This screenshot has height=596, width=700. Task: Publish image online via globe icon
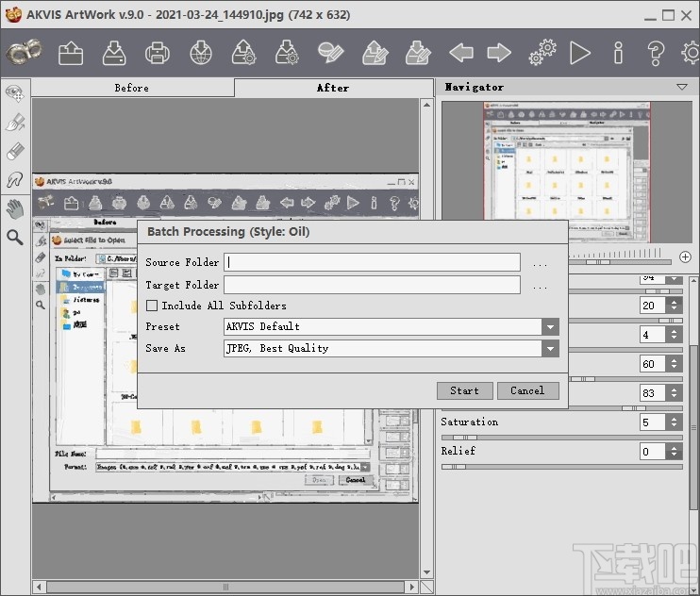[200, 53]
